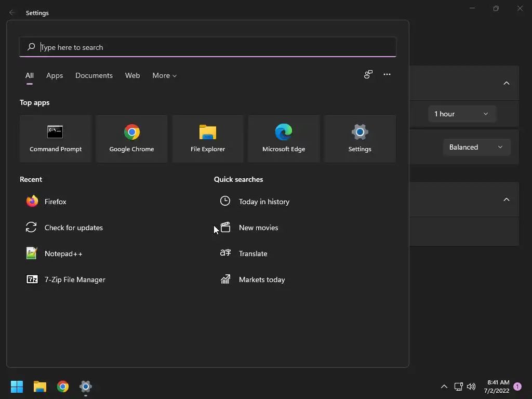Show hidden system tray icons
Image resolution: width=532 pixels, height=399 pixels.
click(444, 387)
